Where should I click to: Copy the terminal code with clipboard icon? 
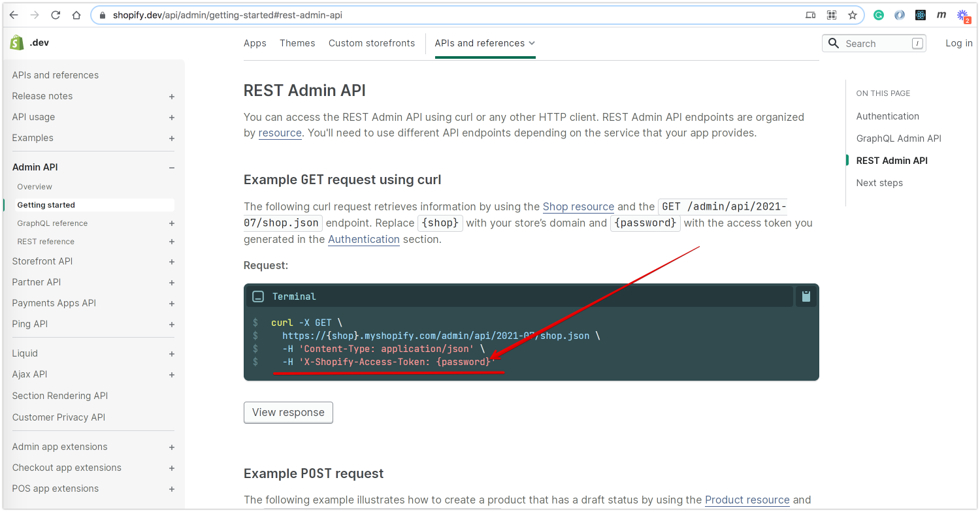tap(806, 296)
